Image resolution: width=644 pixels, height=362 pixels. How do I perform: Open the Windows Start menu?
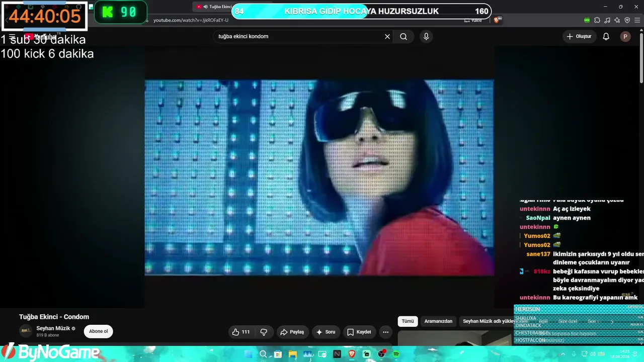tap(248, 354)
